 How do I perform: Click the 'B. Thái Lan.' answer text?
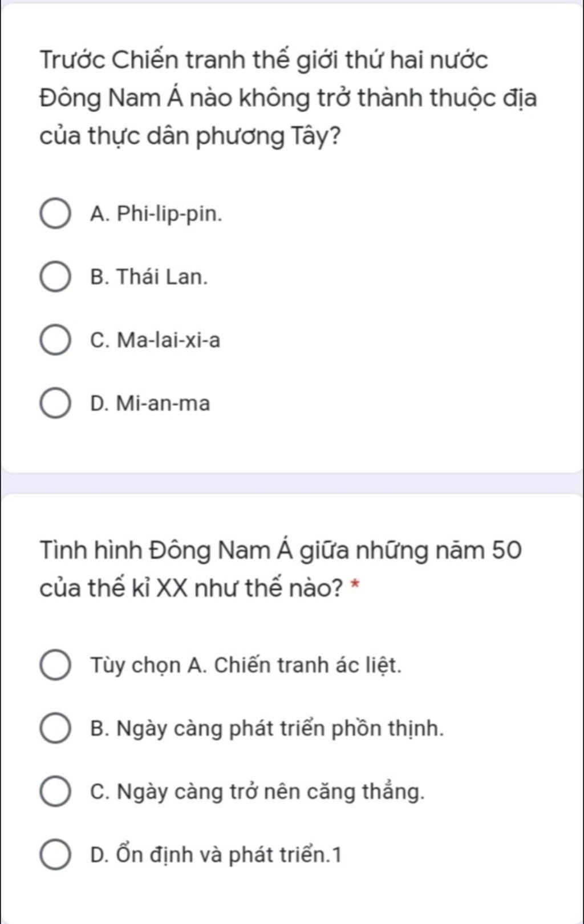(149, 277)
